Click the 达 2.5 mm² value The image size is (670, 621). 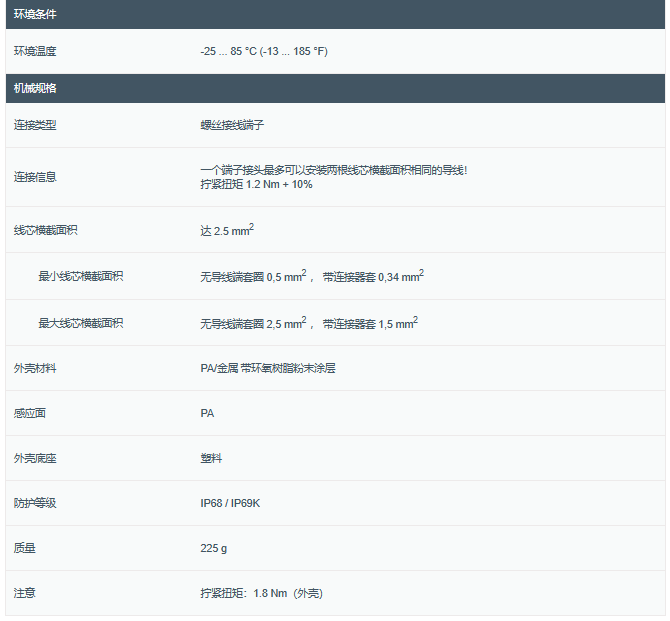[227, 231]
